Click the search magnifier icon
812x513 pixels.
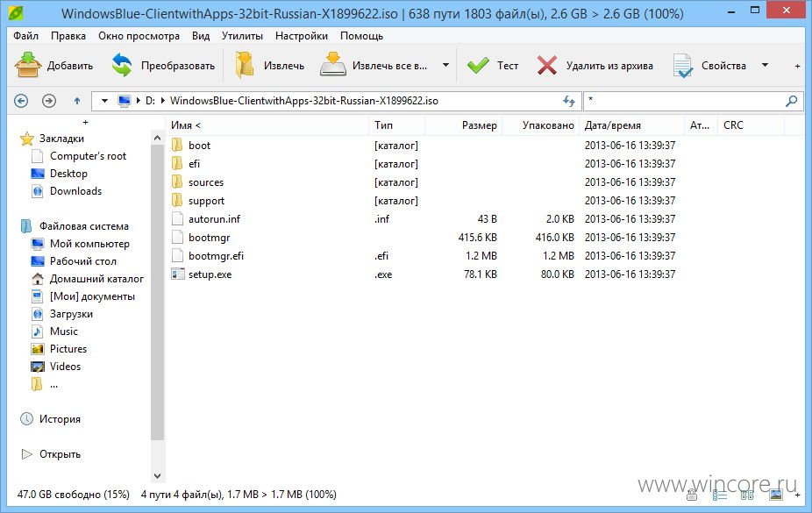click(x=791, y=101)
